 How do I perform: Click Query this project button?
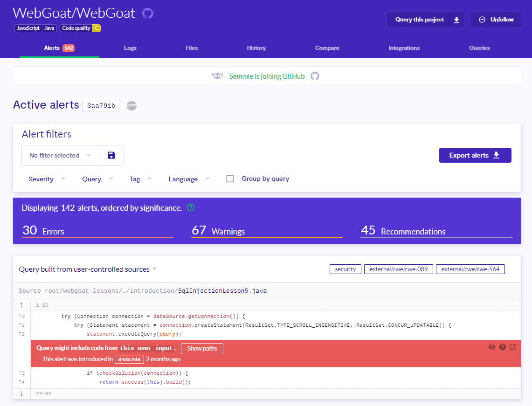point(419,20)
